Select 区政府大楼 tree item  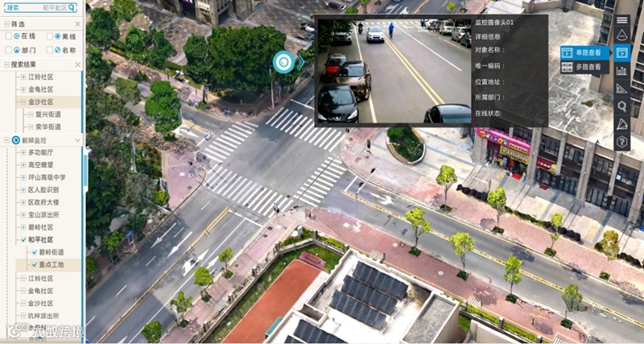click(x=43, y=202)
